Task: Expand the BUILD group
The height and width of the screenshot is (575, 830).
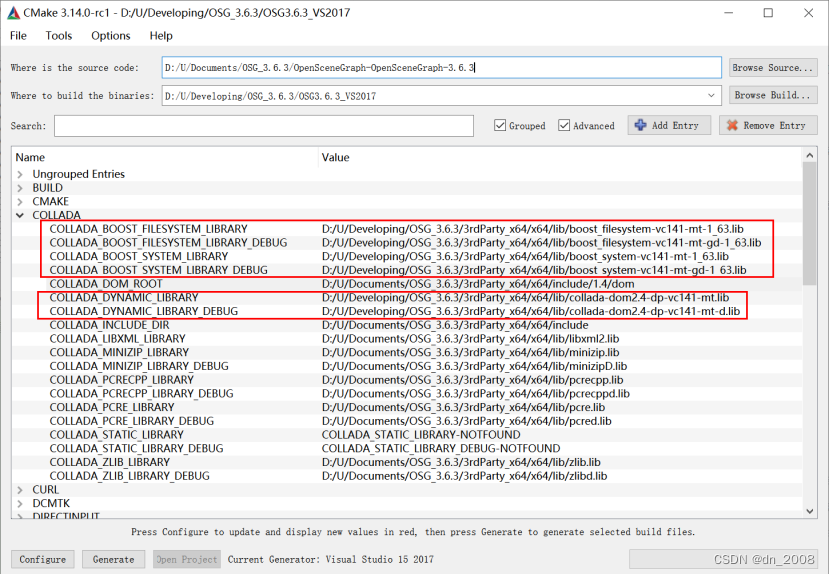Action: tap(20, 188)
